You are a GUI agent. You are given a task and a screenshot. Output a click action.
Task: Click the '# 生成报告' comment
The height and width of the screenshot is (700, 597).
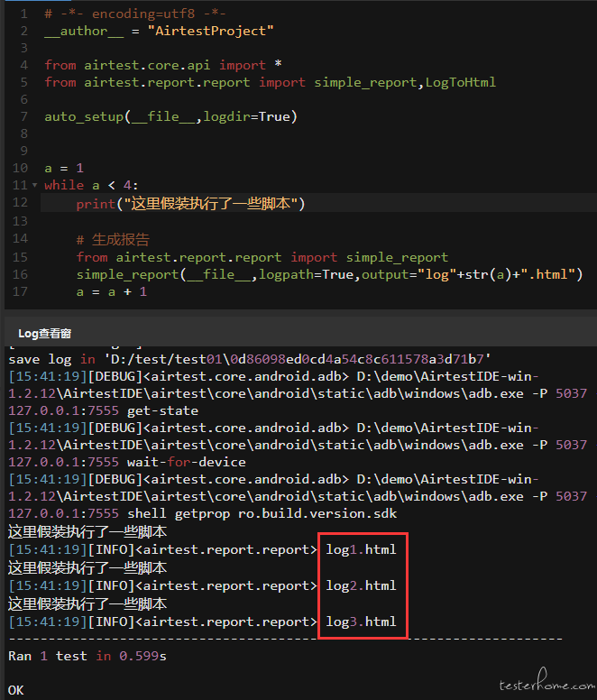113,240
